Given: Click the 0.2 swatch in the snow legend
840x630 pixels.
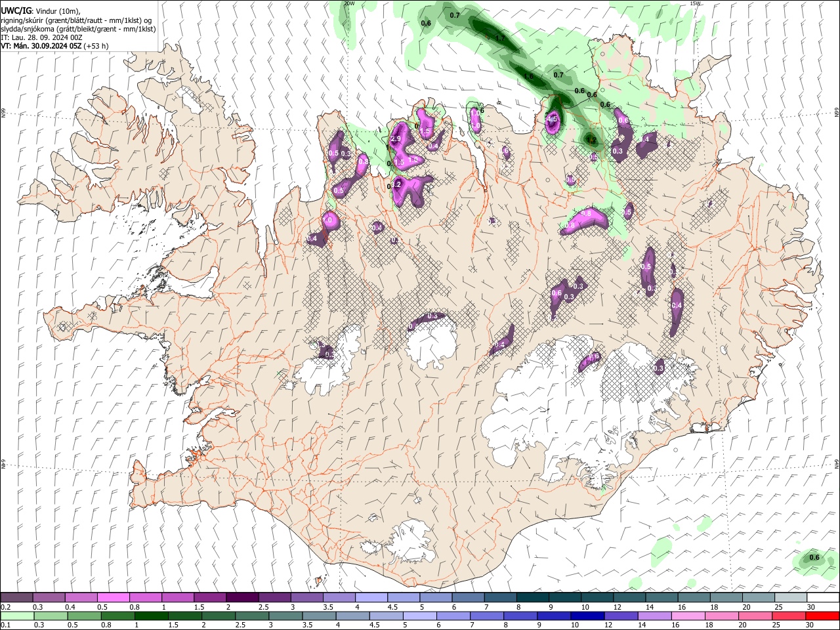Looking at the screenshot, I should pyautogui.click(x=16, y=598).
